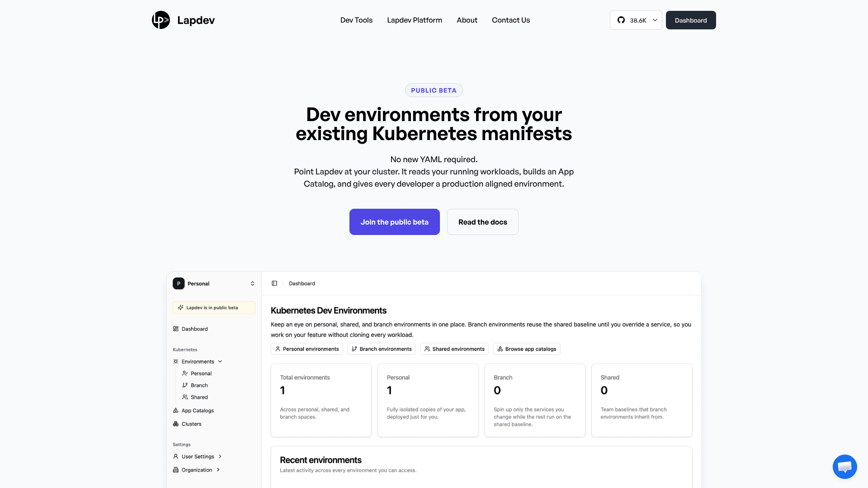This screenshot has height=488, width=868.
Task: Open Contact Us page
Action: pyautogui.click(x=511, y=20)
